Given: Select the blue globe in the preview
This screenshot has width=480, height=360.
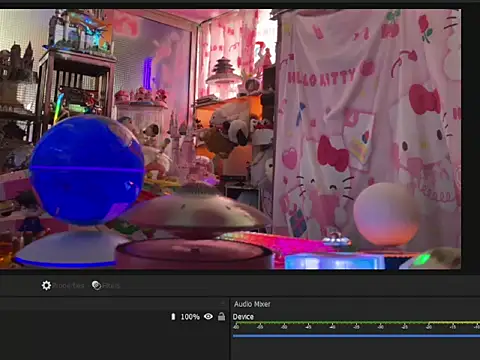Looking at the screenshot, I should tap(87, 170).
